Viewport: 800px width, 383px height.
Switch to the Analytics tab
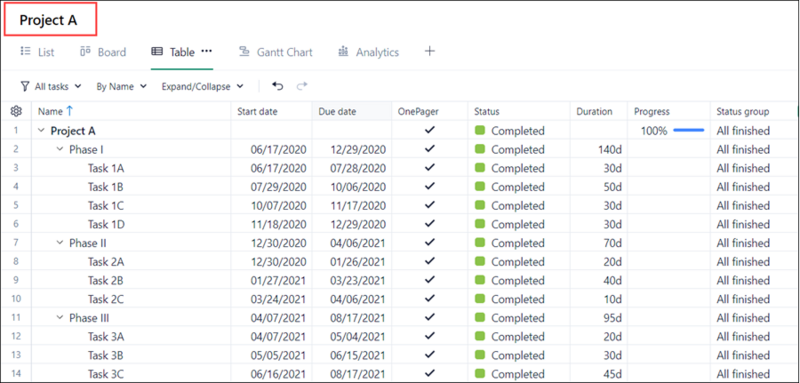point(368,52)
